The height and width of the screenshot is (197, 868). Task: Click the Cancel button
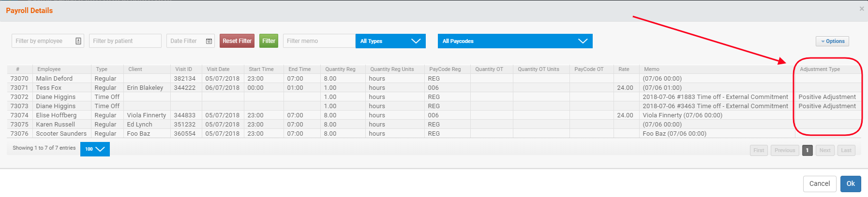tap(820, 183)
